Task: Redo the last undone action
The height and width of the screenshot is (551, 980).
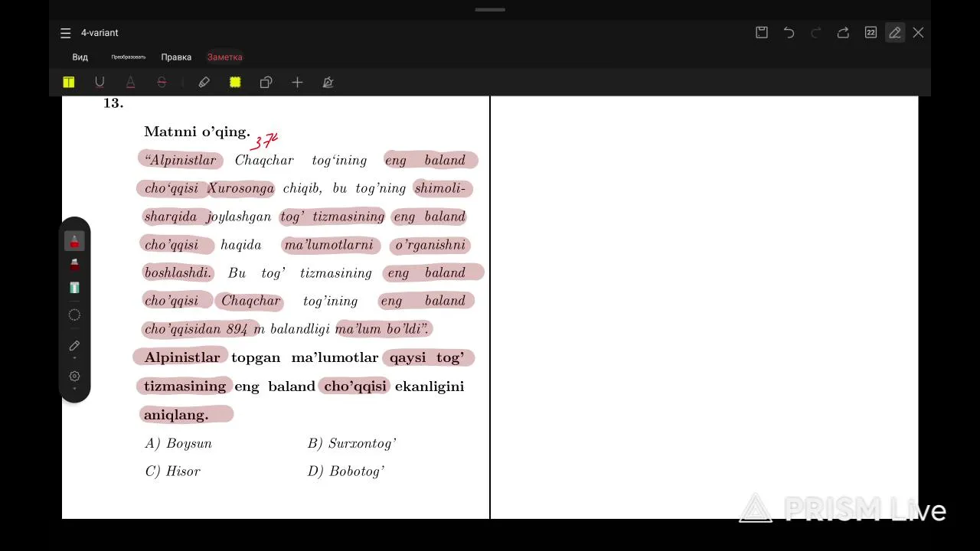Action: [x=816, y=32]
